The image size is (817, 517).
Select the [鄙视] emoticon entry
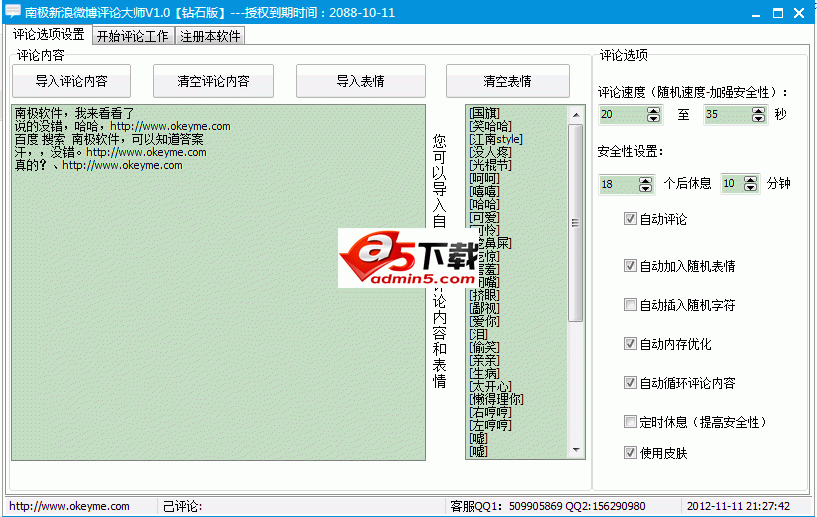pyautogui.click(x=484, y=309)
